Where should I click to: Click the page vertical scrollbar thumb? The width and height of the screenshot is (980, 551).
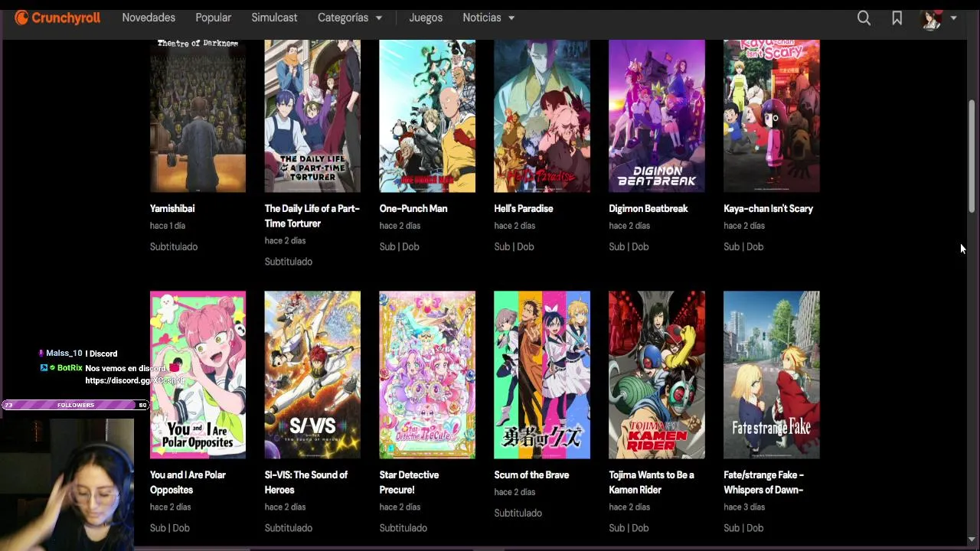click(x=972, y=156)
